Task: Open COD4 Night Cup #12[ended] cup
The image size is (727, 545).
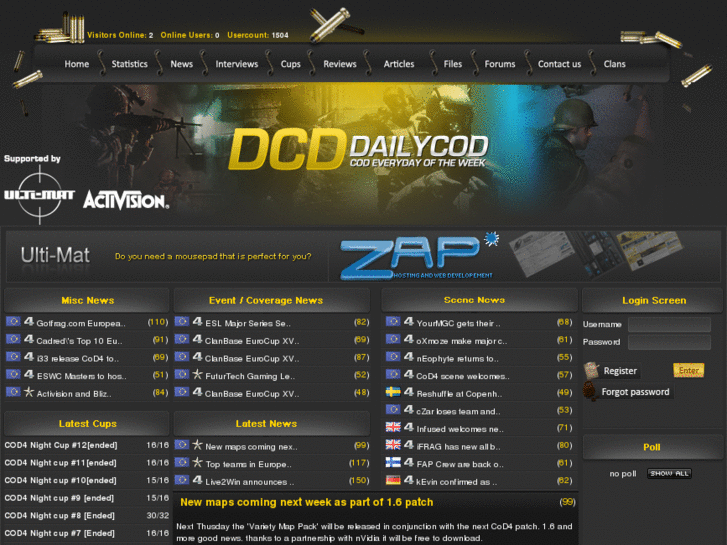Action: 61,445
